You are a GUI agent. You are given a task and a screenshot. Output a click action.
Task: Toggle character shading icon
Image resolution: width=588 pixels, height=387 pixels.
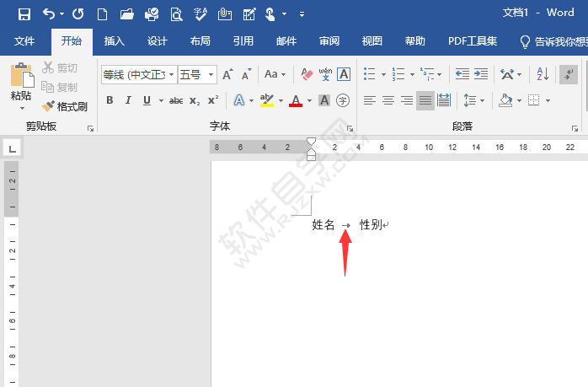324,100
